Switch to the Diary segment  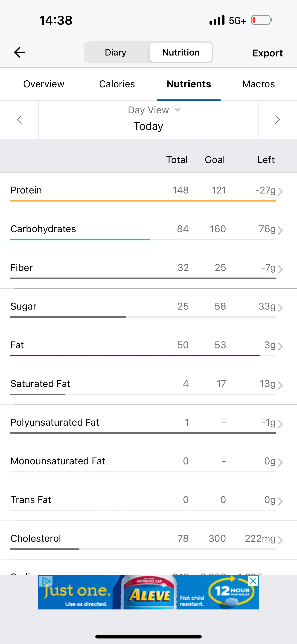pyautogui.click(x=116, y=53)
